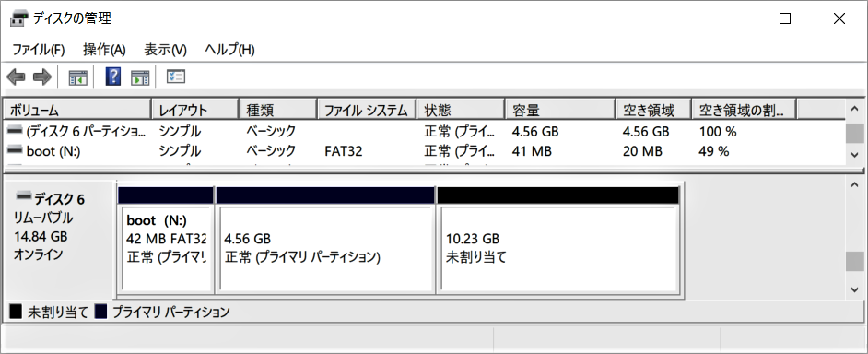Select the boot (N:) 42 MB partition block

[x=166, y=248]
